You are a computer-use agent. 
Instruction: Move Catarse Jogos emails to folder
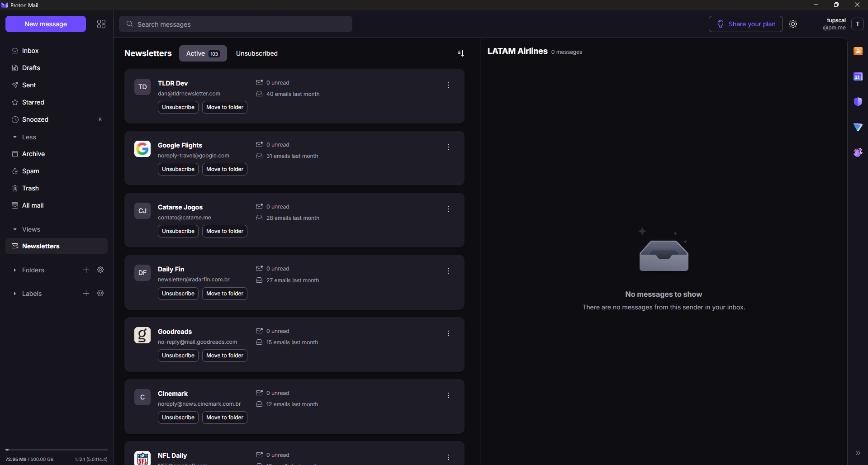point(225,231)
